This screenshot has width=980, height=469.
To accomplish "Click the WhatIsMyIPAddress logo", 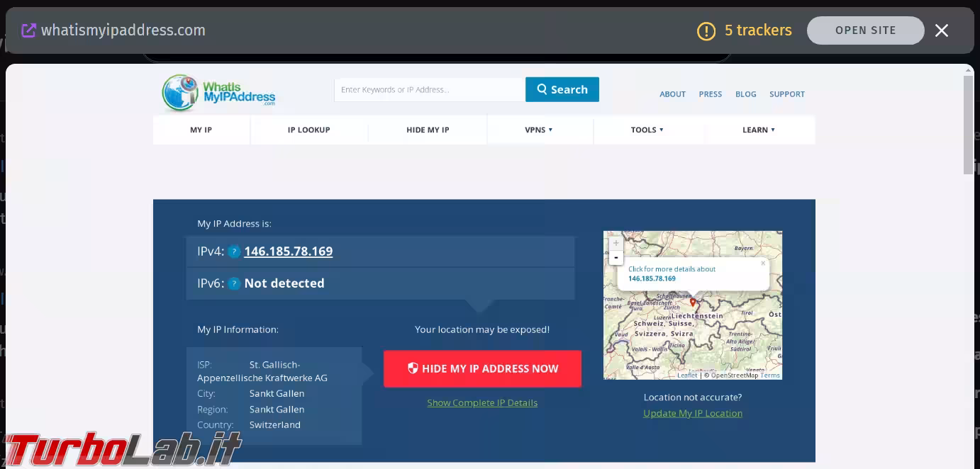I will [218, 93].
